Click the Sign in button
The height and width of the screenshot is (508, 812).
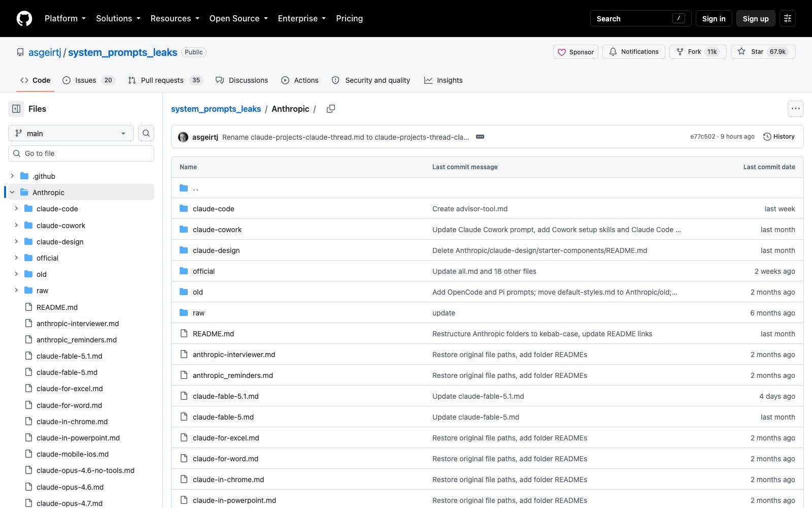tap(714, 18)
